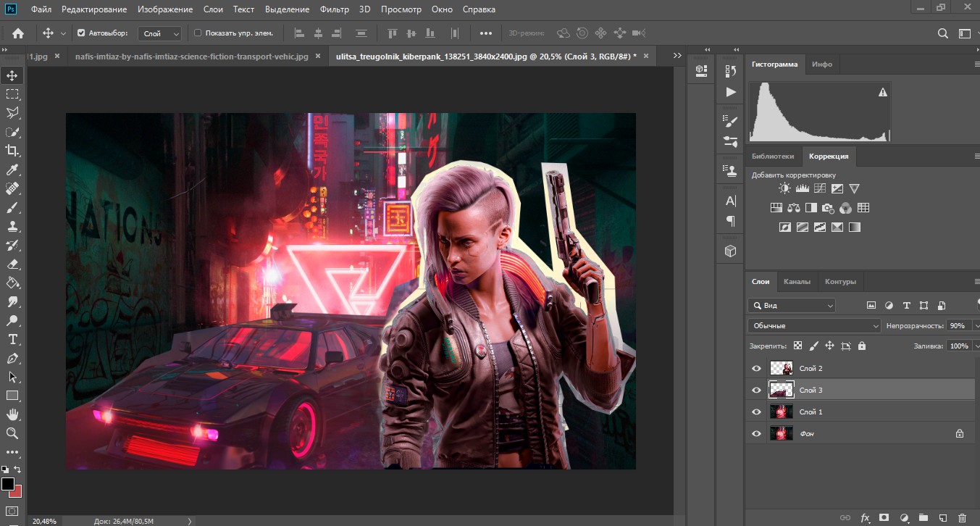Screen dimensions: 980x526
Task: Swap foreground and background colors
Action: [17, 470]
